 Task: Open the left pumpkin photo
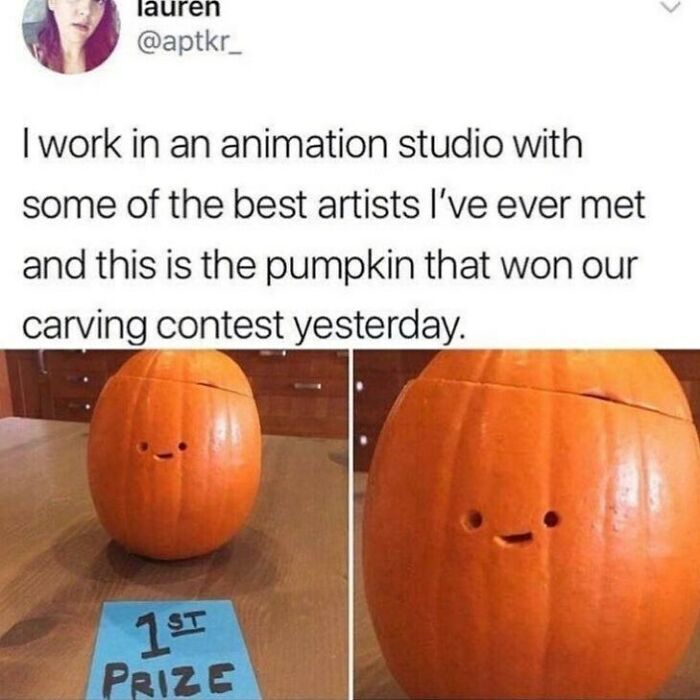(x=174, y=525)
